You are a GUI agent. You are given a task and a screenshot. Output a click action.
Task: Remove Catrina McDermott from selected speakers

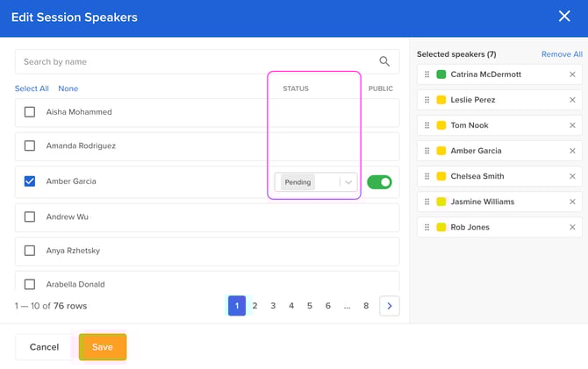(x=572, y=75)
